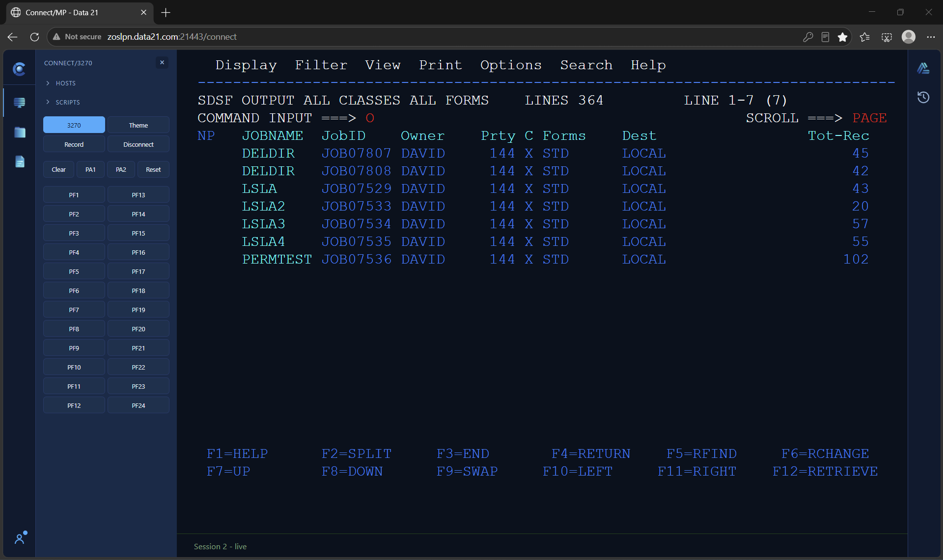Click the user account icon at bottom left
This screenshot has height=560, width=943.
point(20,538)
